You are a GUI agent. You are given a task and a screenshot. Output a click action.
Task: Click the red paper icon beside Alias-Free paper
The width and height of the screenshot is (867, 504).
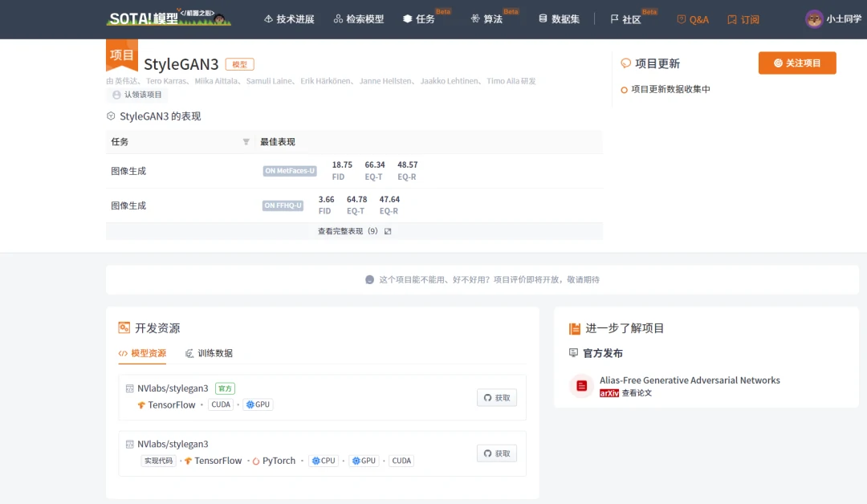[582, 386]
